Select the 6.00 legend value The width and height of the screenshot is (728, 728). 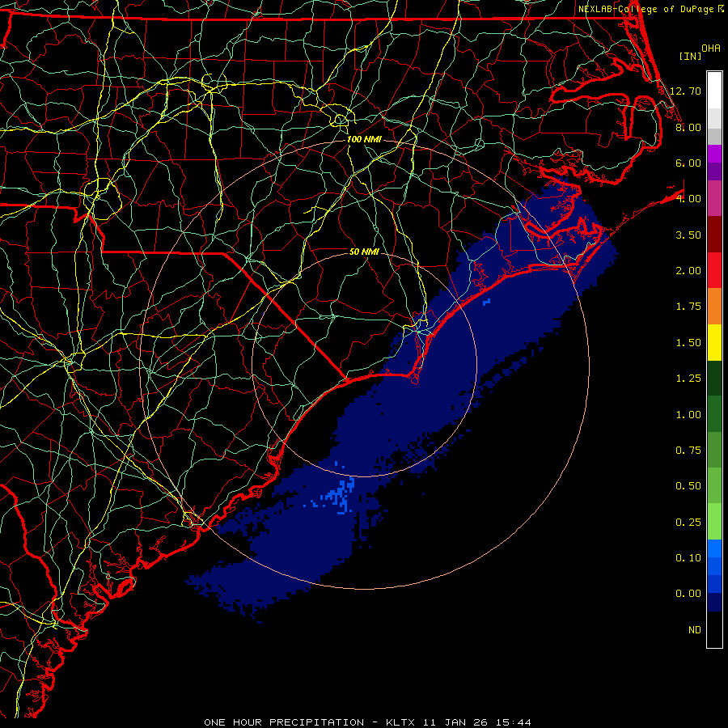coord(688,163)
